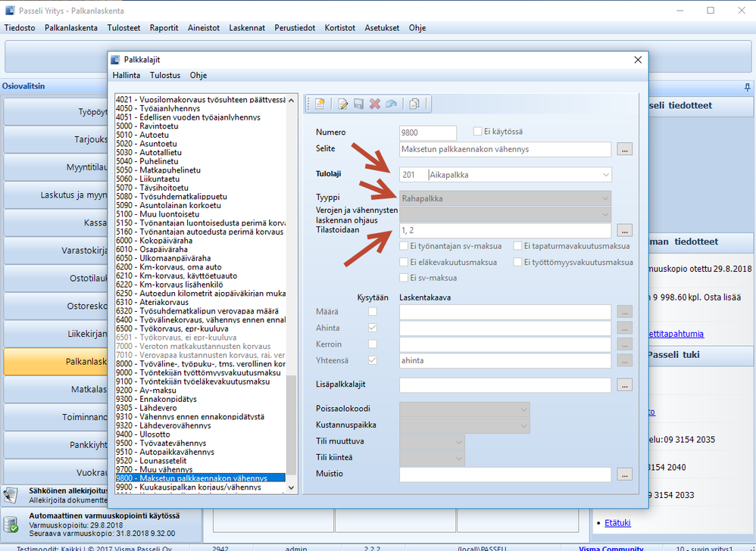756x551 pixels.
Task: Click into the Selite text field
Action: (x=505, y=149)
